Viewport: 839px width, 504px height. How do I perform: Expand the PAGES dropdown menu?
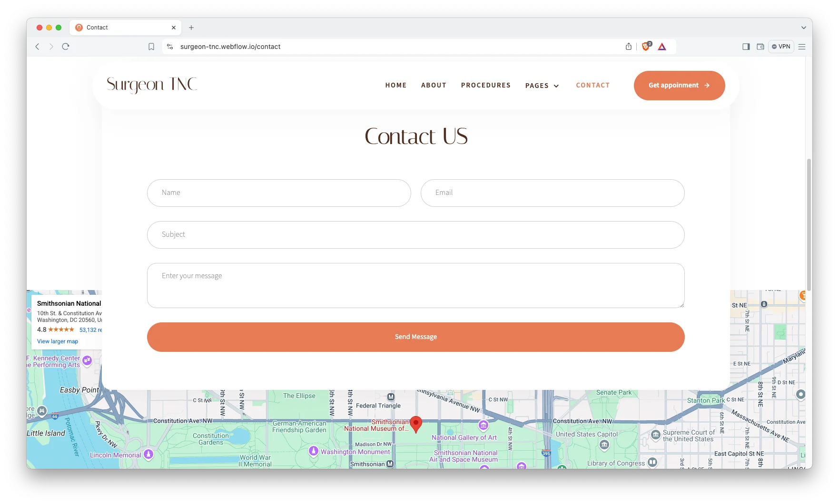(x=542, y=86)
